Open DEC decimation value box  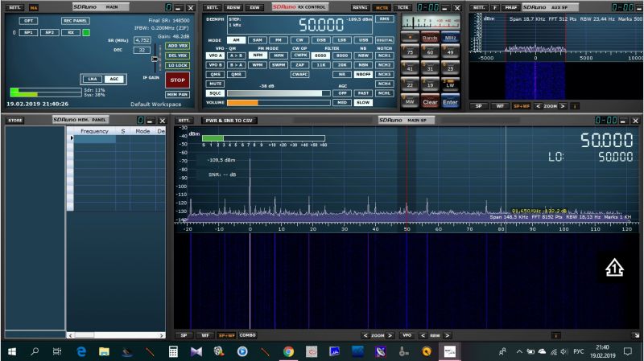coord(142,50)
